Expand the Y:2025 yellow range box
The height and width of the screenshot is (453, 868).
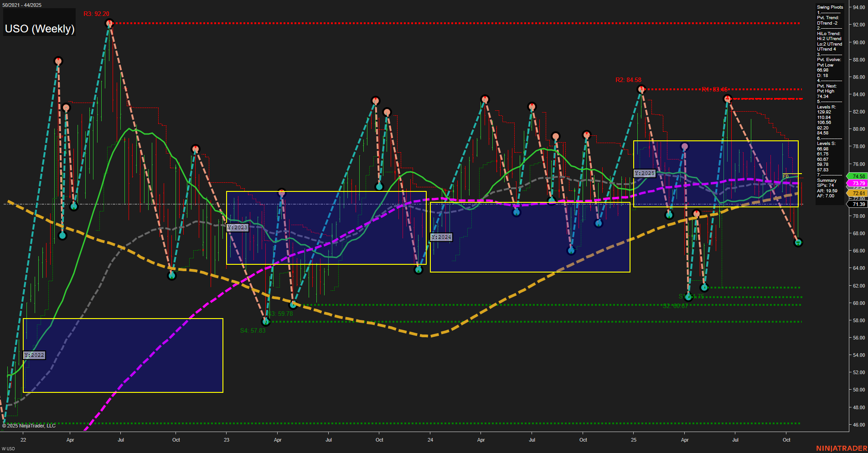[x=645, y=173]
